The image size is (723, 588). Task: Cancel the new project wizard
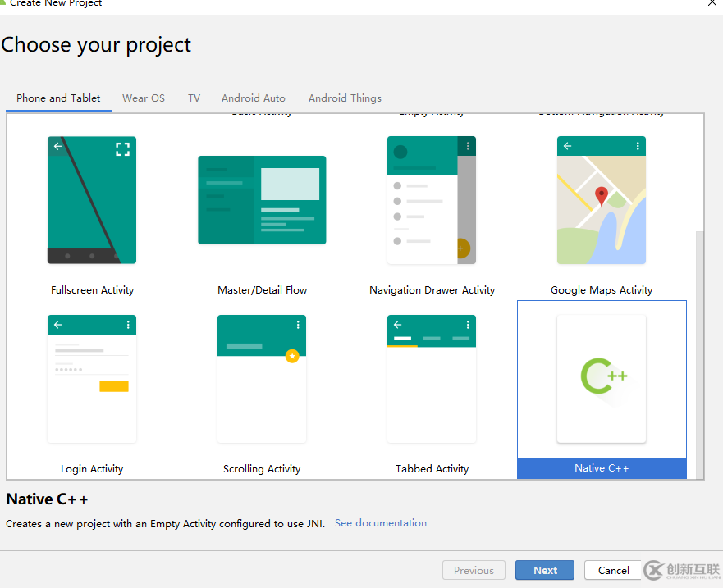613,571
